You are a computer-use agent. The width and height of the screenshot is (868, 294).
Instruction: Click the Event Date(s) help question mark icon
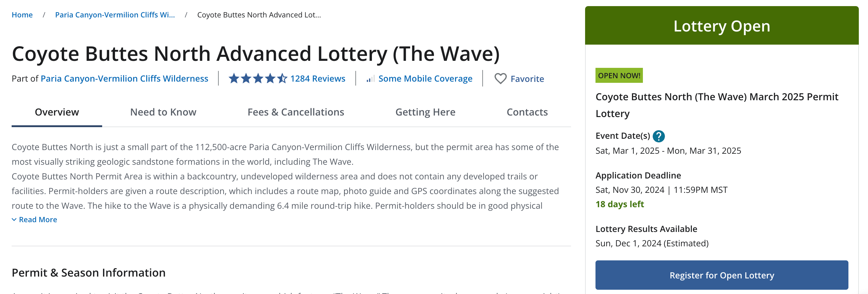658,136
